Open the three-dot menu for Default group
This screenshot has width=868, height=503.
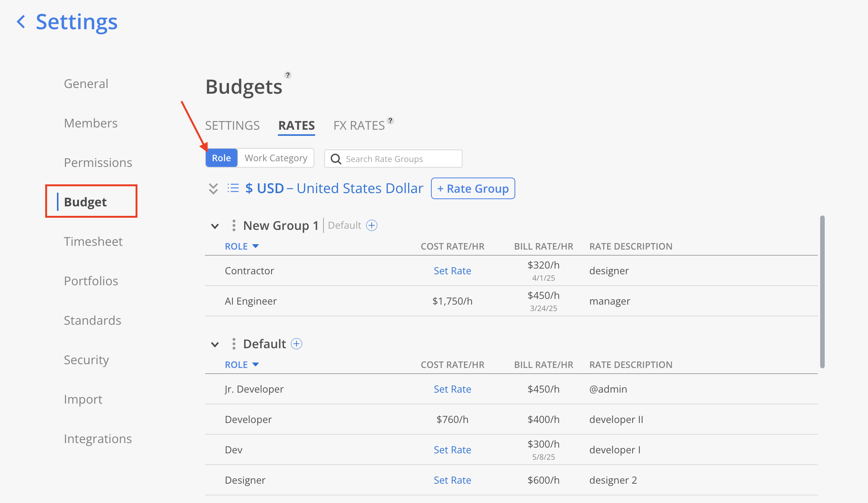234,344
